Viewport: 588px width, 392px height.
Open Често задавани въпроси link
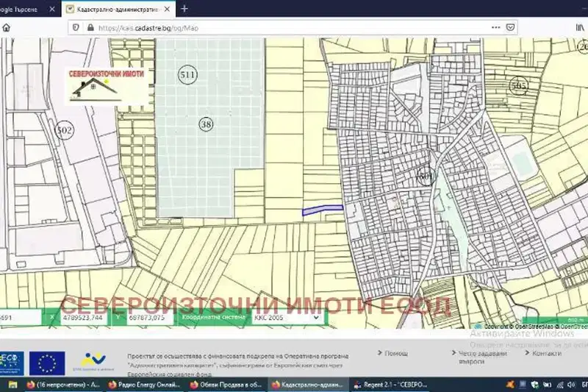tap(483, 357)
